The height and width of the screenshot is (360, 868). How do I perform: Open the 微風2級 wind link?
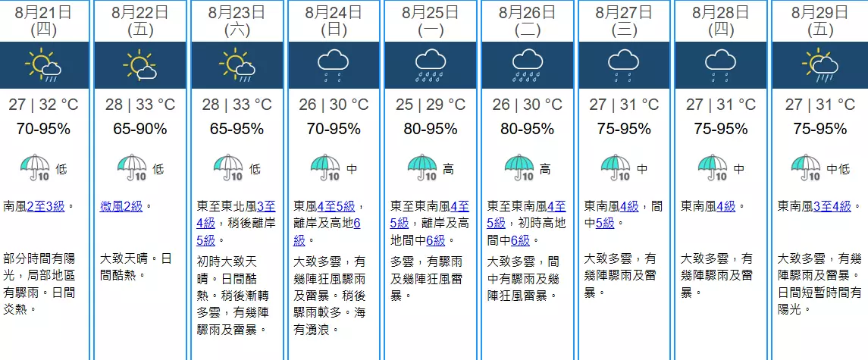(121, 206)
